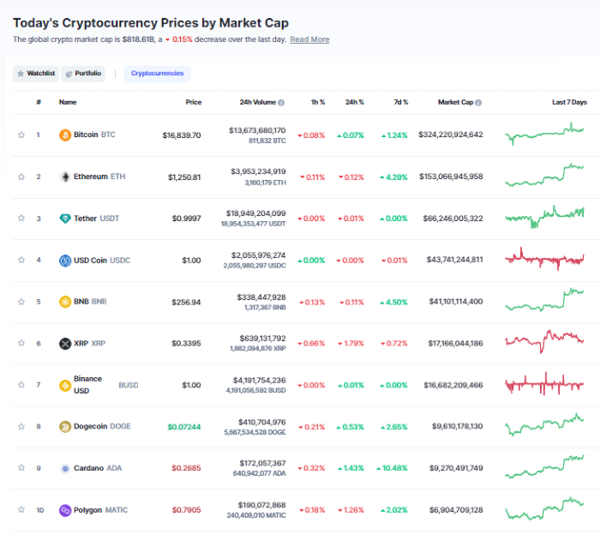Click the Cardano logo icon
The width and height of the screenshot is (600, 534).
tap(65, 468)
